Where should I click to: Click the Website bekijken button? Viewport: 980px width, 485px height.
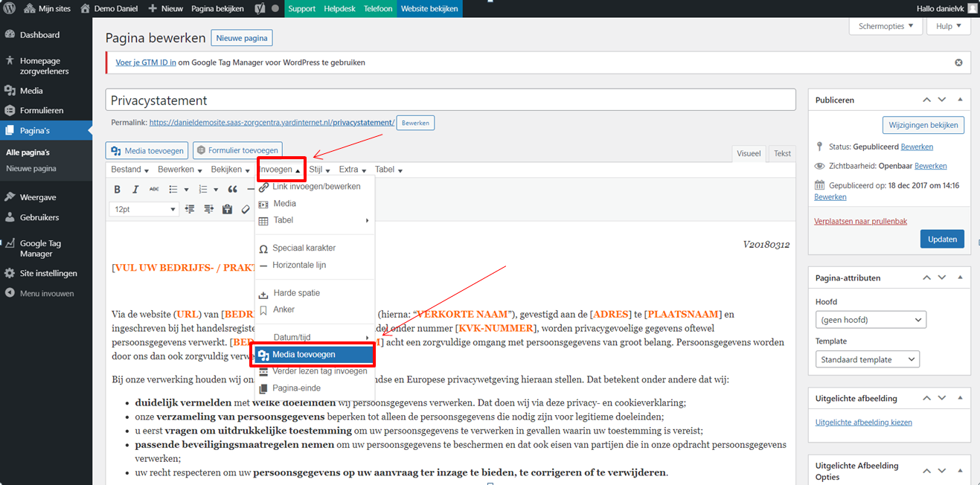coord(429,8)
